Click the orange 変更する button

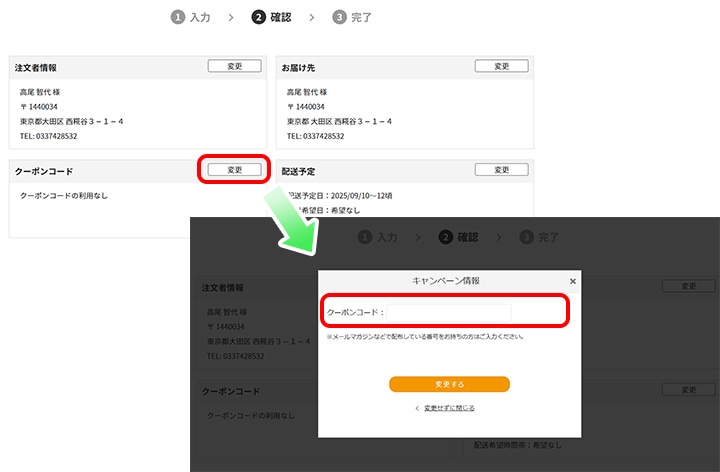pos(449,384)
